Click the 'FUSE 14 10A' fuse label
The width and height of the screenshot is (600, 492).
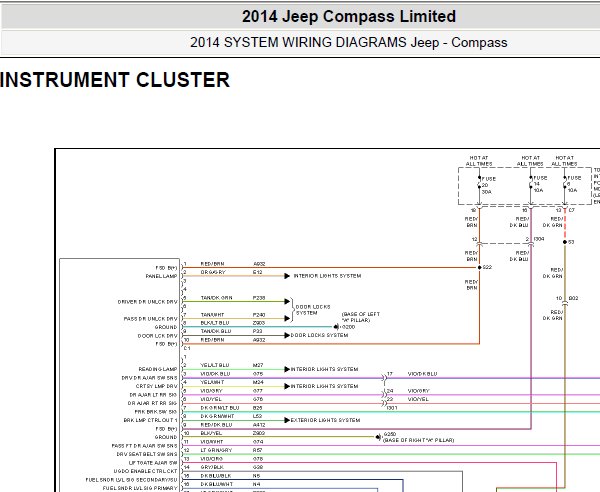tap(540, 184)
